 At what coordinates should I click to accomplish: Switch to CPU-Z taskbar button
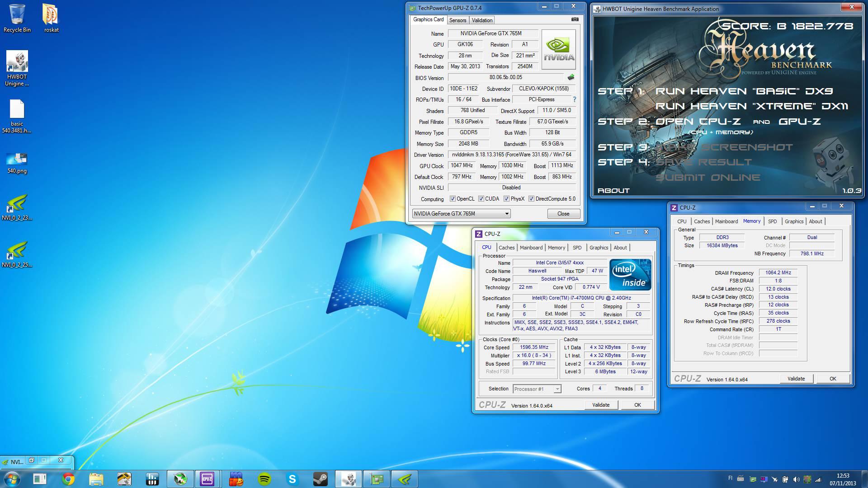[208, 479]
